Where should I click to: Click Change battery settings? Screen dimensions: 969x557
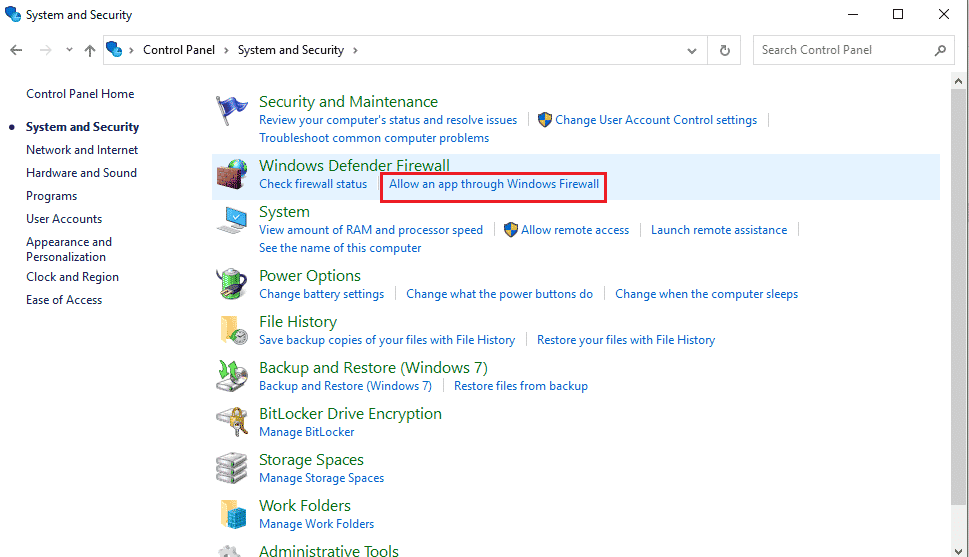tap(321, 294)
